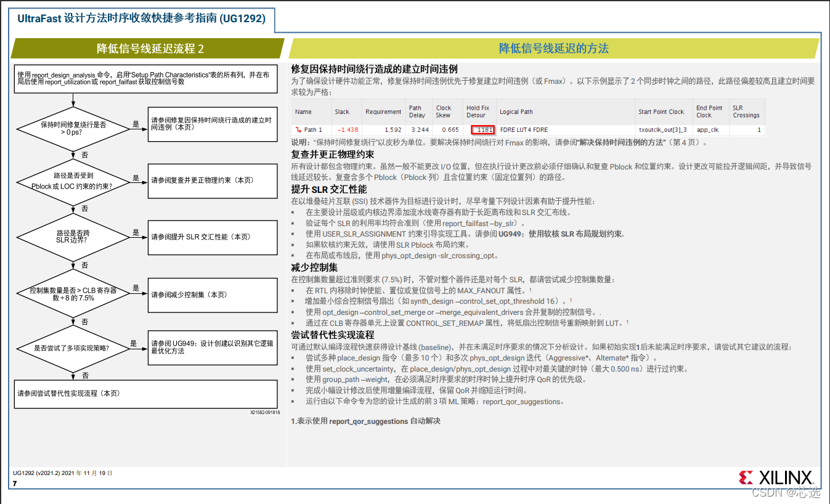
Task: Click heading '复查并更正物理约束'
Action: [x=333, y=154]
